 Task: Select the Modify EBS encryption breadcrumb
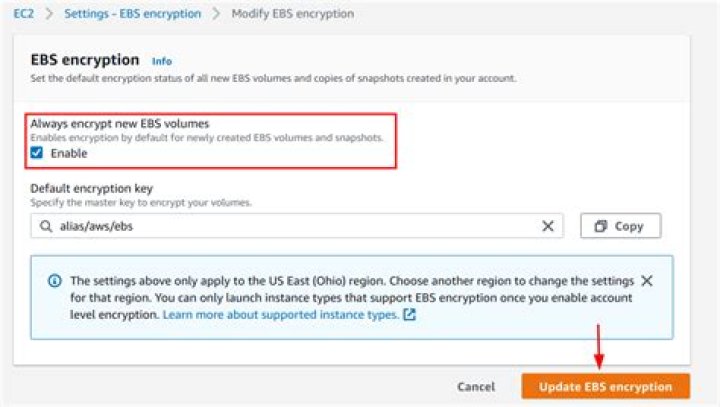click(292, 14)
